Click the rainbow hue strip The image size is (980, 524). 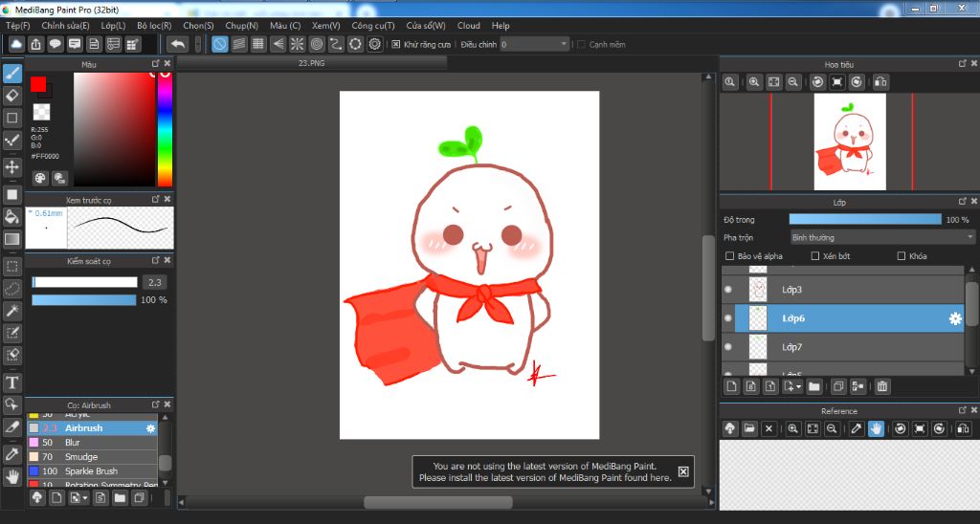click(165, 130)
